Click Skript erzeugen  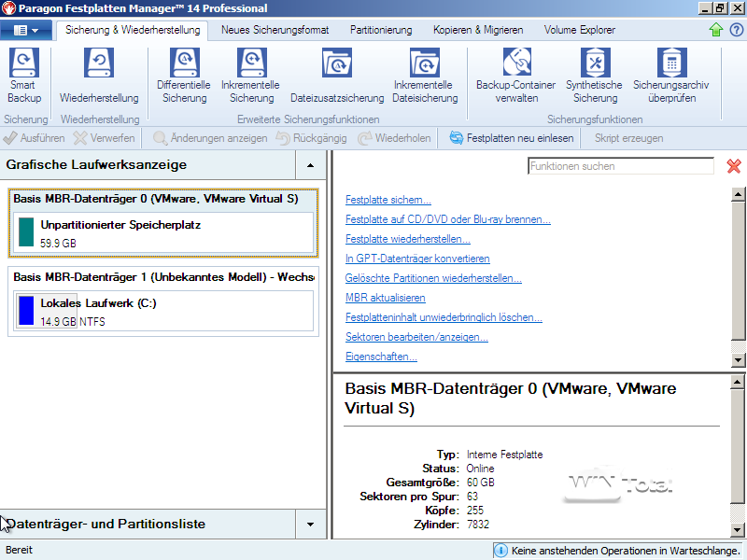[628, 138]
